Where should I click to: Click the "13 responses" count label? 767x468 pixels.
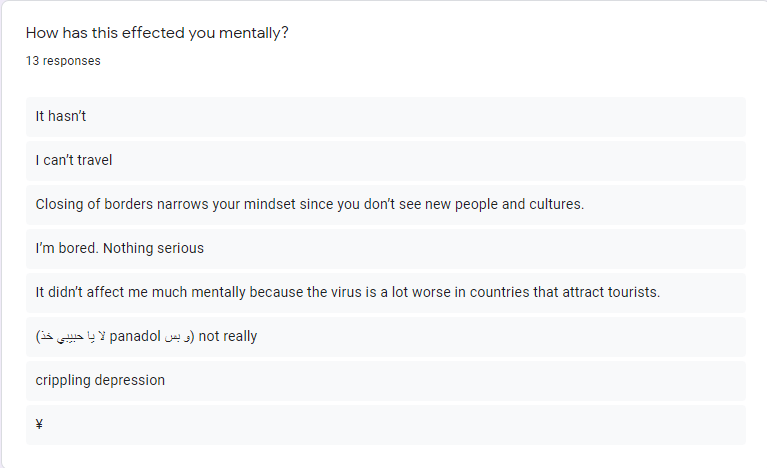click(x=63, y=61)
